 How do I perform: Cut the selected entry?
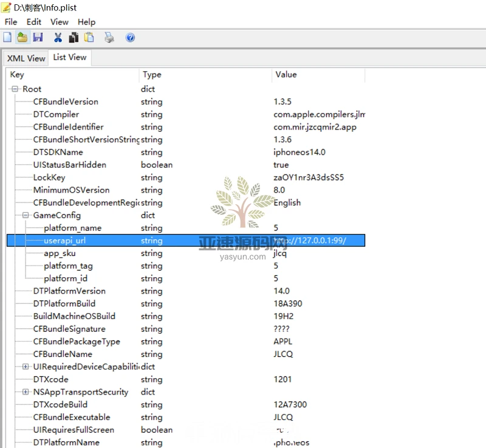[x=58, y=37]
